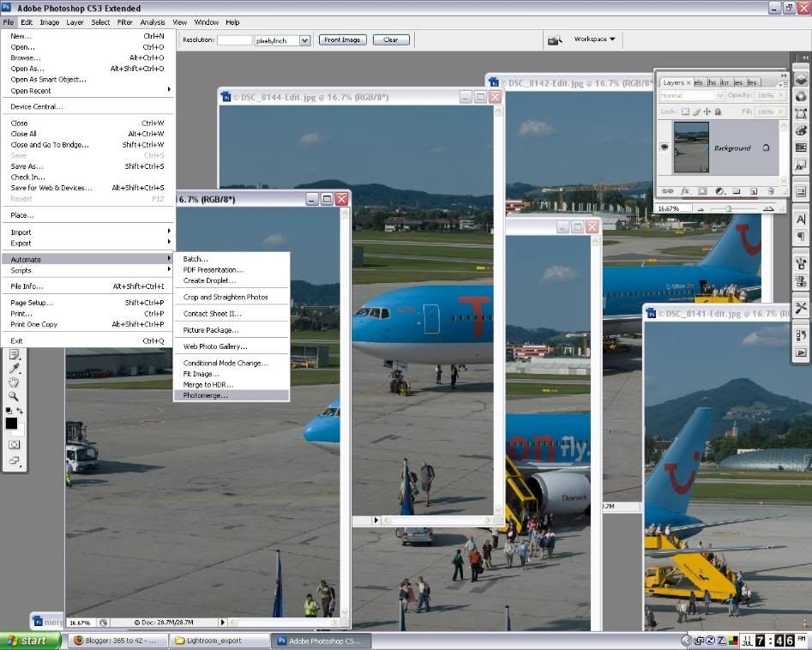Viewport: 812px width, 650px height.
Task: Open the Fill slider arrow in Layers
Action: [779, 111]
